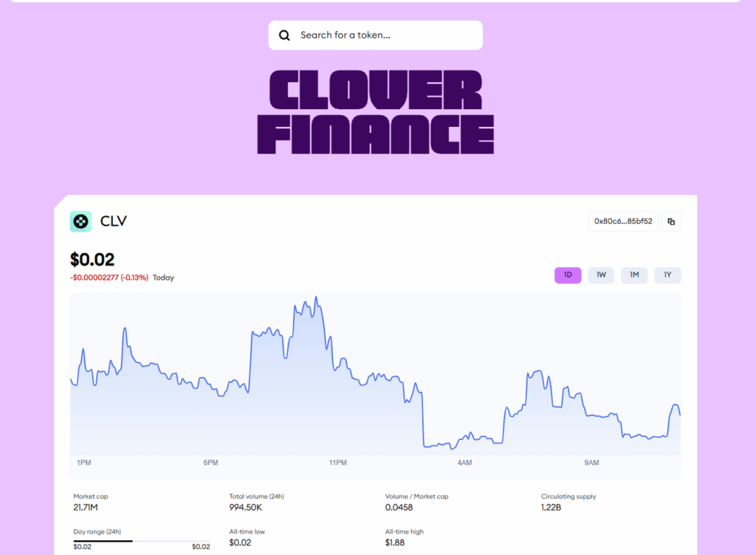Click the Day range (24h) bar
The width and height of the screenshot is (756, 555).
(141, 541)
